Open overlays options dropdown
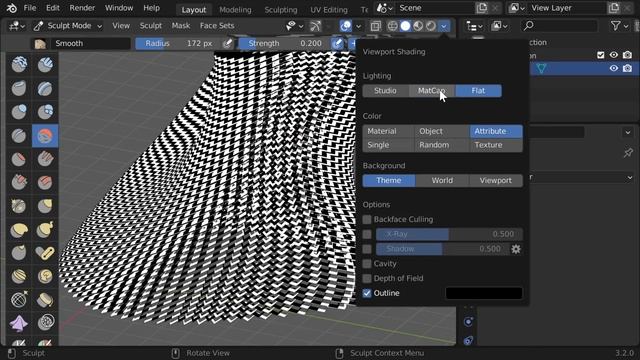This screenshot has width=640, height=360. (358, 26)
